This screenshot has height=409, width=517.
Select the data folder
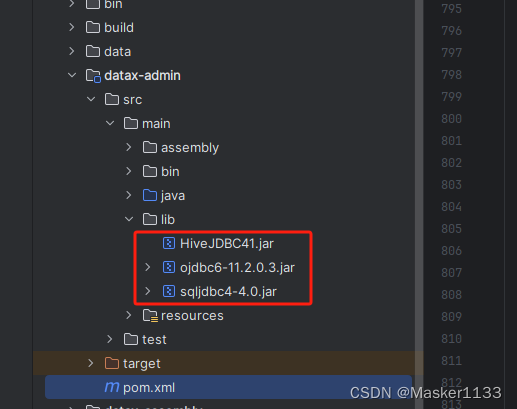point(117,51)
